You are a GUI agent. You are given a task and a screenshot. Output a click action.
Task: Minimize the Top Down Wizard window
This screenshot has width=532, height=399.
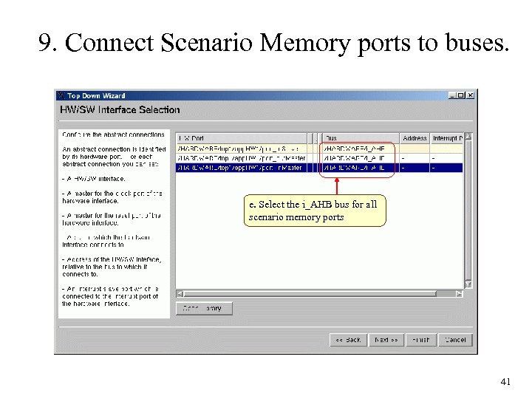(452, 95)
